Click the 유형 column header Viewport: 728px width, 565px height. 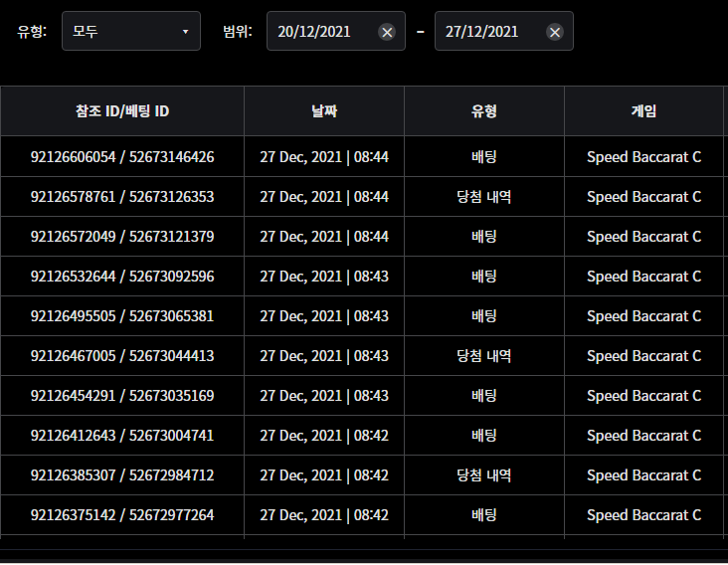click(x=484, y=111)
